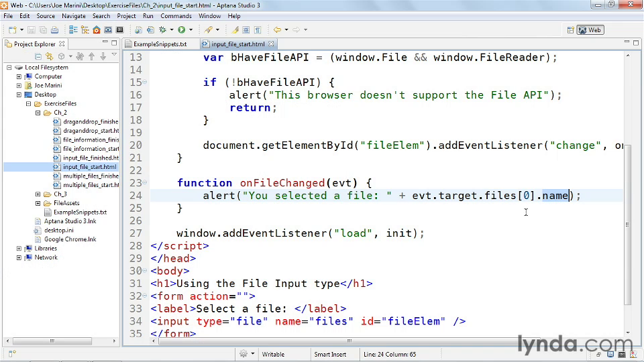Click the Back navigation arrow
Screen dimensions: 644x362
coord(277,30)
